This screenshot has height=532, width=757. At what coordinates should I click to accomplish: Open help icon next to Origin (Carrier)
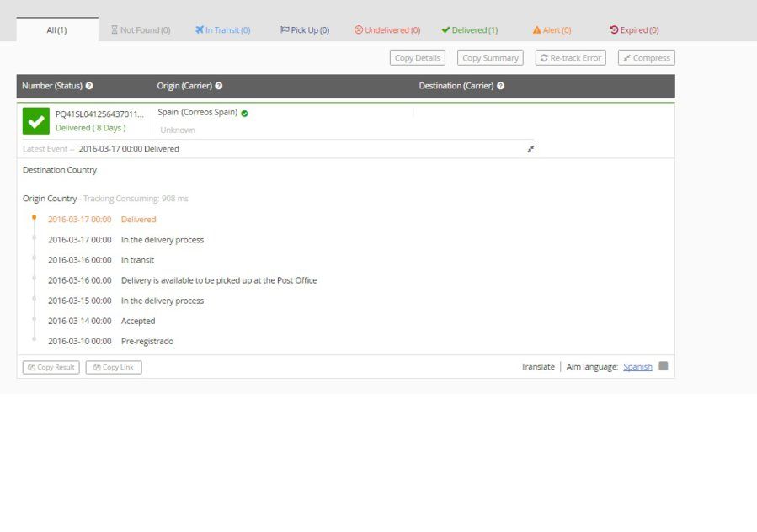coord(219,86)
